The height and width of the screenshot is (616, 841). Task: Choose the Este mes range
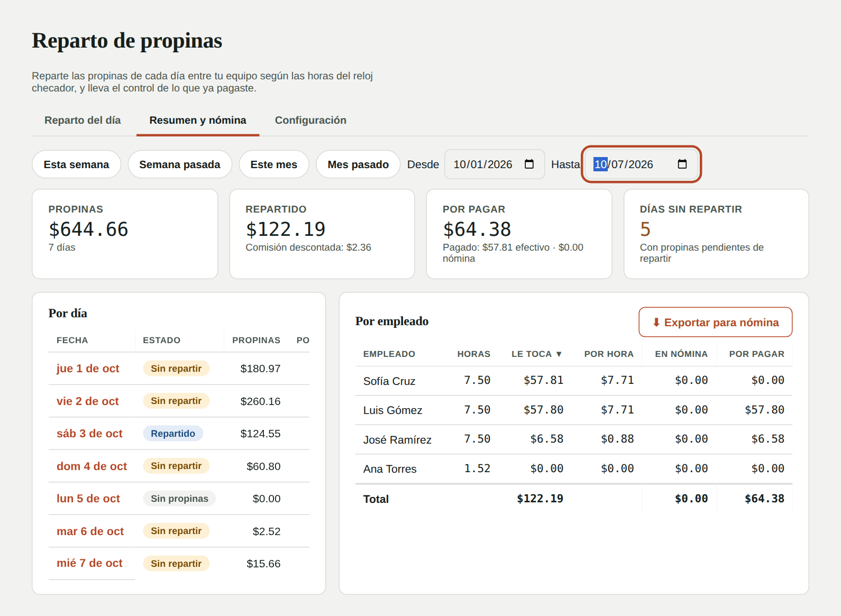pos(274,164)
